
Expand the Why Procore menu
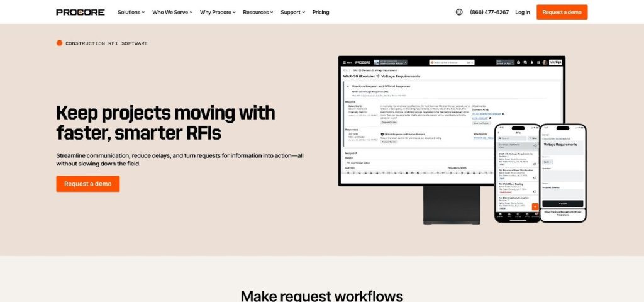[x=217, y=12]
